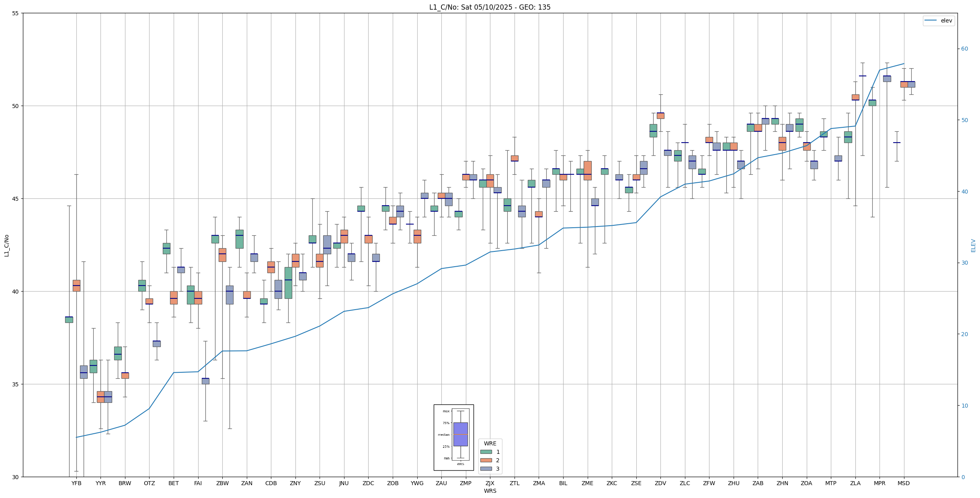This screenshot has height=498, width=980.
Task: Click the YFB label on the x-axis
Action: tap(76, 483)
